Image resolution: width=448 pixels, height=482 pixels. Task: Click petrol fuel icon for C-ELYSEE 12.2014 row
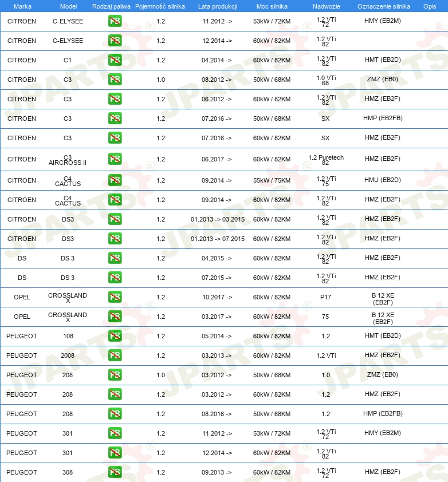tap(115, 41)
